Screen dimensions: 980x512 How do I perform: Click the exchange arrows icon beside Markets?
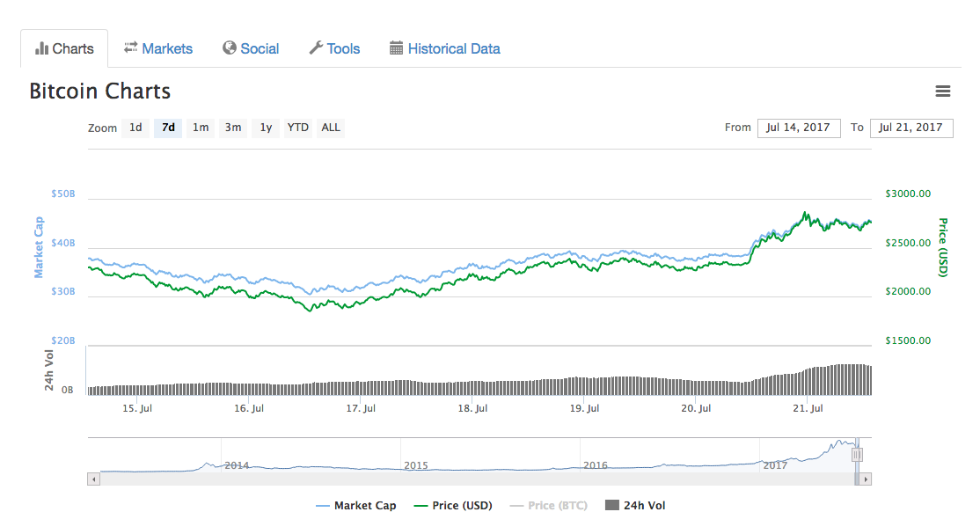tap(130, 48)
